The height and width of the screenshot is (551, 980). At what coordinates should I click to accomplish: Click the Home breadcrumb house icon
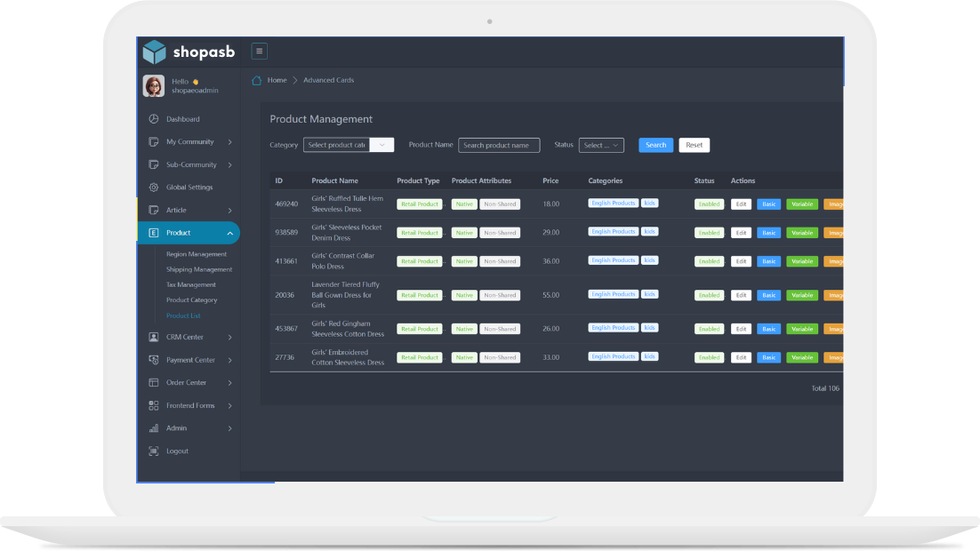click(x=257, y=80)
